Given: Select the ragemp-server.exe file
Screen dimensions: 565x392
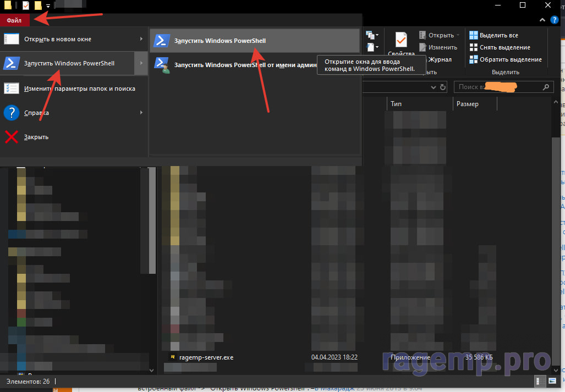Looking at the screenshot, I should [x=206, y=357].
